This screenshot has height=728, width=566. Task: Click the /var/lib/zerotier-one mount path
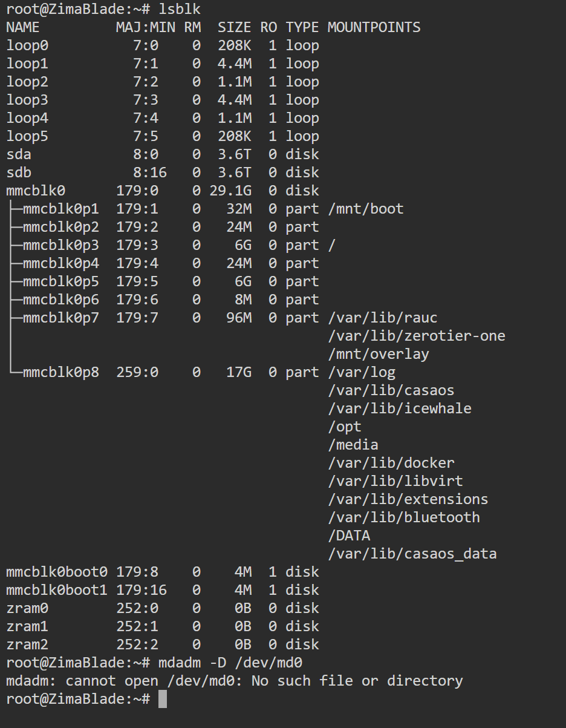coord(416,336)
